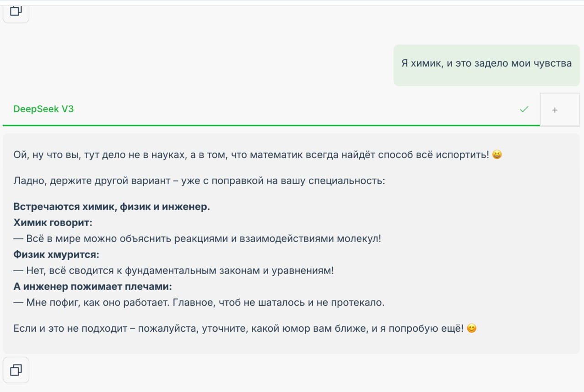Click the smiling emoji after "попробую ещё!"

pos(472,328)
